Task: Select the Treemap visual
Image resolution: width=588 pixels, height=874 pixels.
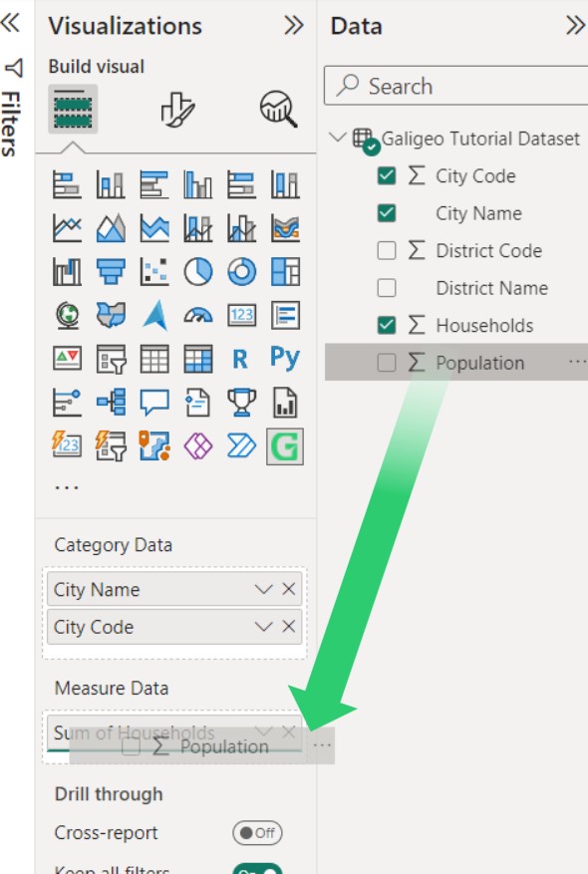Action: point(285,271)
